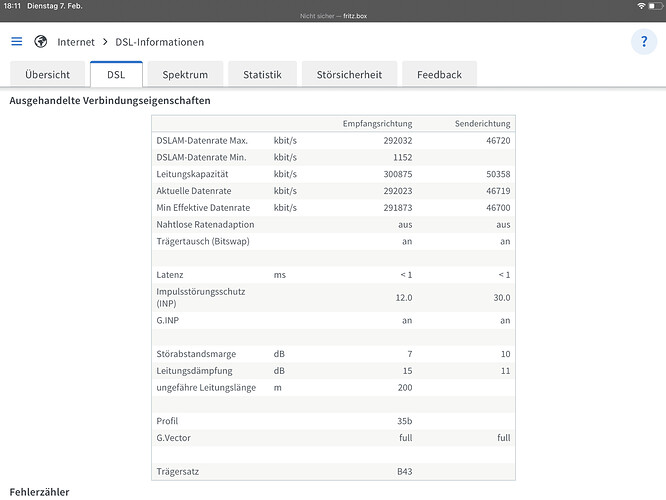
Task: Tap the battery indicator icon
Action: pyautogui.click(x=655, y=6)
